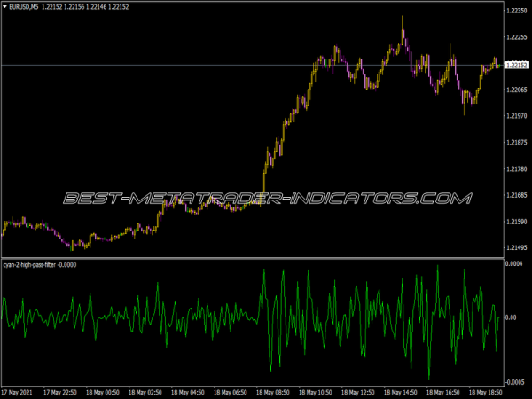Click the horizontal bid price line
Screen dimensions: 532x399
coord(177,65)
